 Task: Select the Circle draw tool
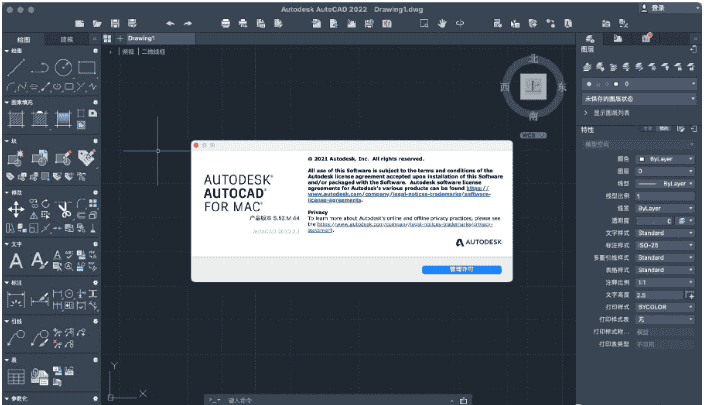click(63, 68)
